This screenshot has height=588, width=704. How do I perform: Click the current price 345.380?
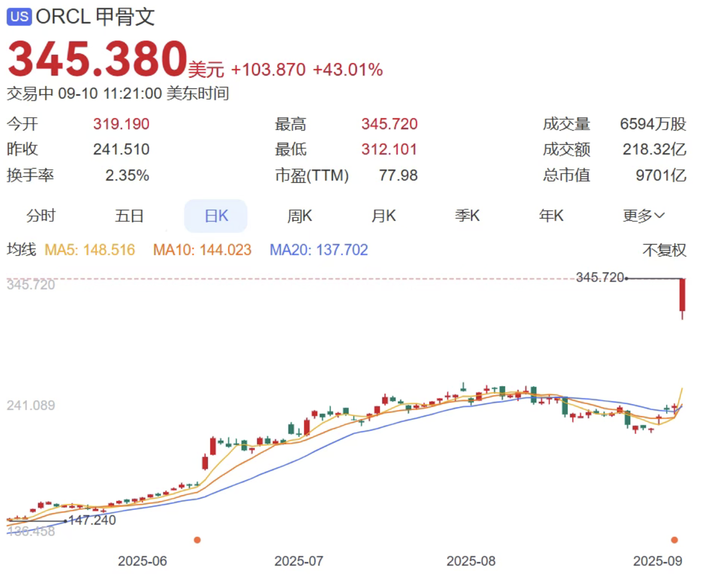(98, 59)
